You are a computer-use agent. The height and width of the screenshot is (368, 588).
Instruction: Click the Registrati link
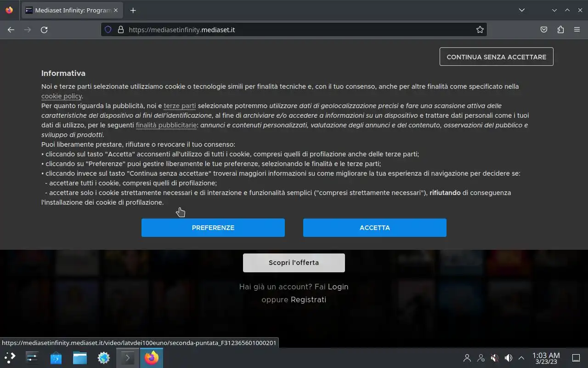(309, 299)
